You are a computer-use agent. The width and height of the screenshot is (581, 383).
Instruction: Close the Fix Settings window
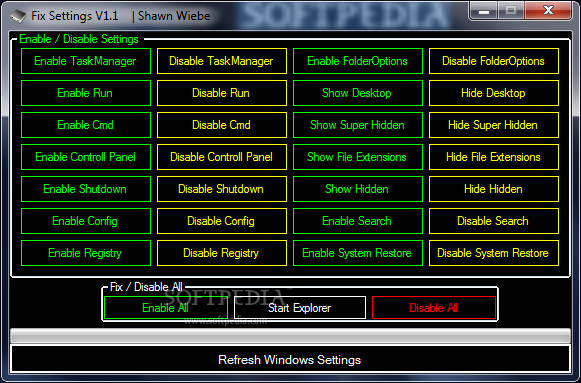tap(548, 10)
